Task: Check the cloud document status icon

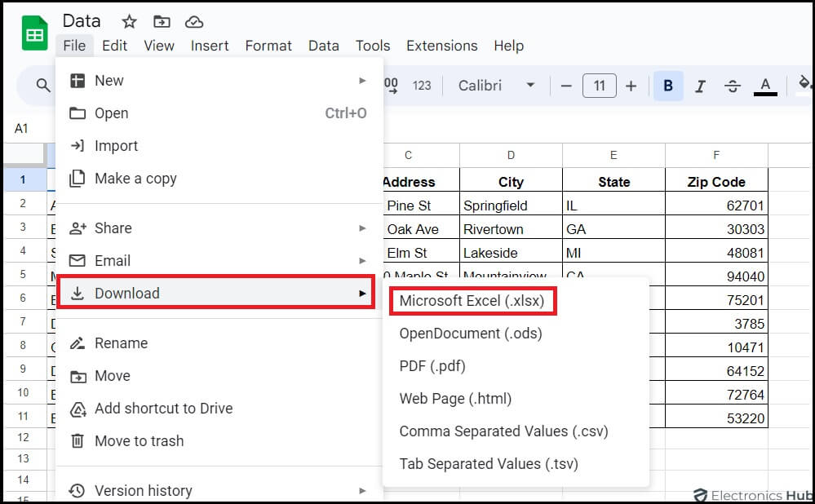Action: 194,21
